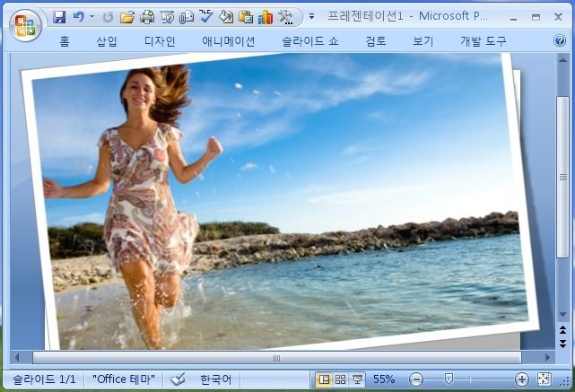Click the vertical scrollbar up arrow
The width and height of the screenshot is (575, 392).
coord(562,60)
